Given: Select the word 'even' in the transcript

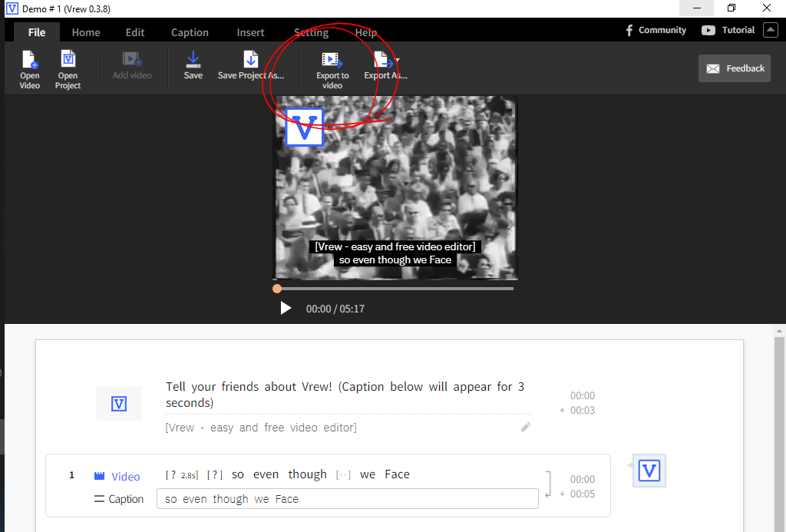Looking at the screenshot, I should tap(266, 474).
